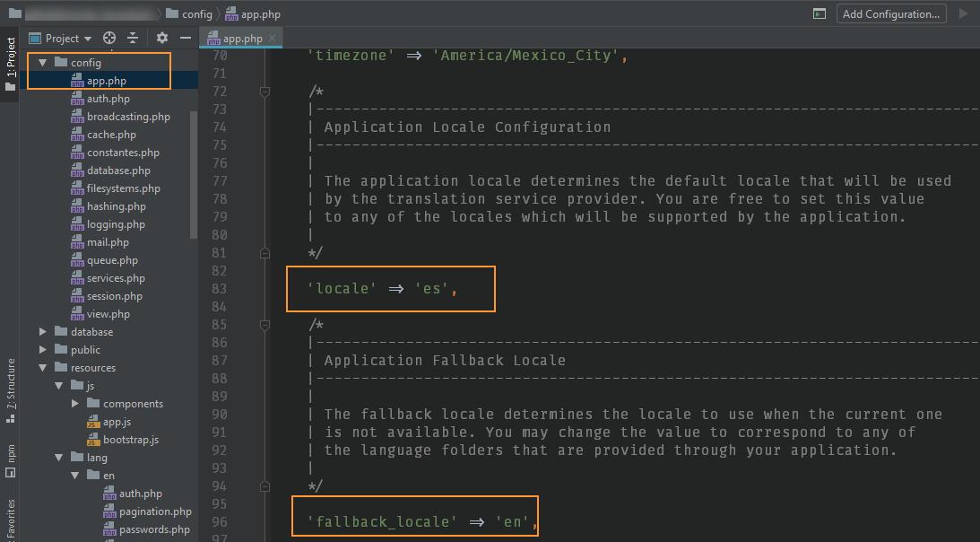Click the icon left of Add Configuration
The image size is (980, 542).
pos(819,13)
